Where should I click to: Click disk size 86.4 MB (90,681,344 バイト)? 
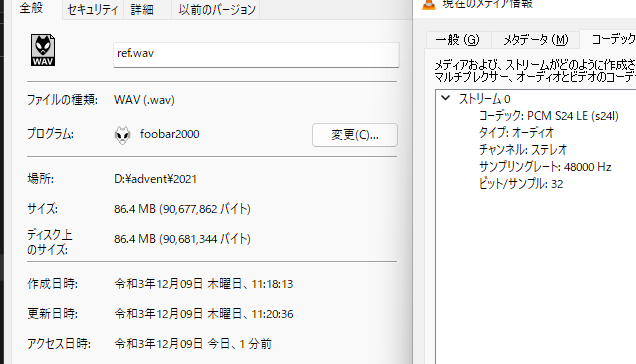182,239
